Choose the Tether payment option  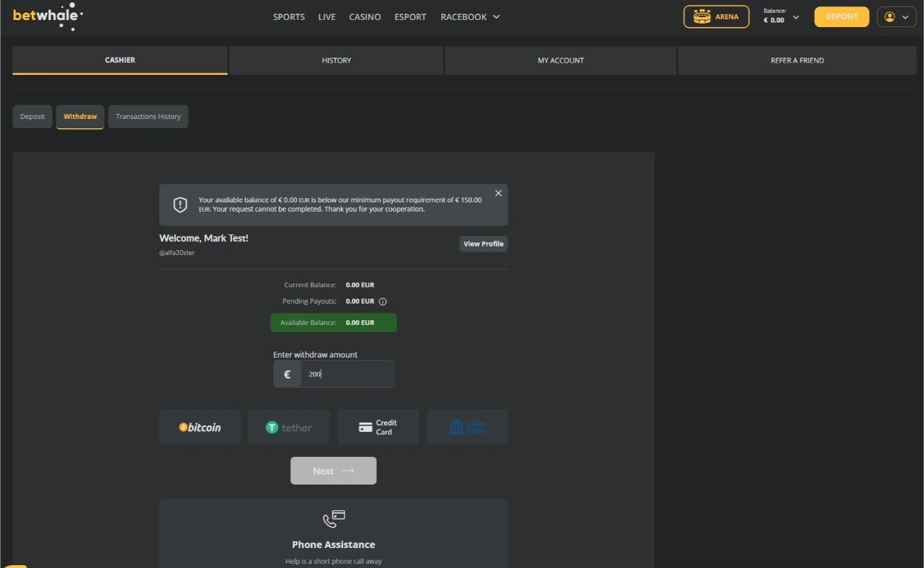tap(289, 426)
